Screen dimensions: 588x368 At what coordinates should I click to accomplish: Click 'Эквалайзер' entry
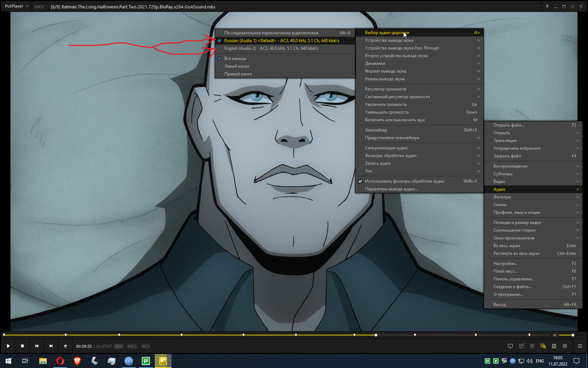click(419, 130)
